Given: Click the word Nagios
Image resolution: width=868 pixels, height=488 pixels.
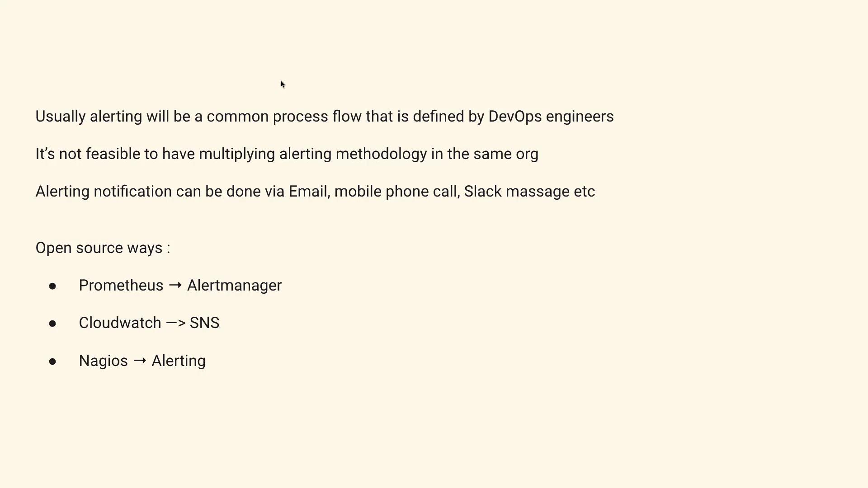Looking at the screenshot, I should [x=103, y=361].
